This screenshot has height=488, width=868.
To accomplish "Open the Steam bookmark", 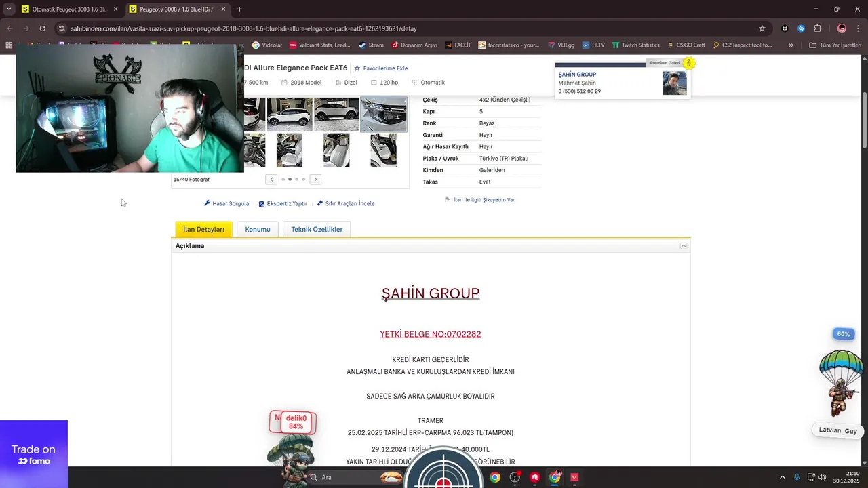I will [x=371, y=45].
